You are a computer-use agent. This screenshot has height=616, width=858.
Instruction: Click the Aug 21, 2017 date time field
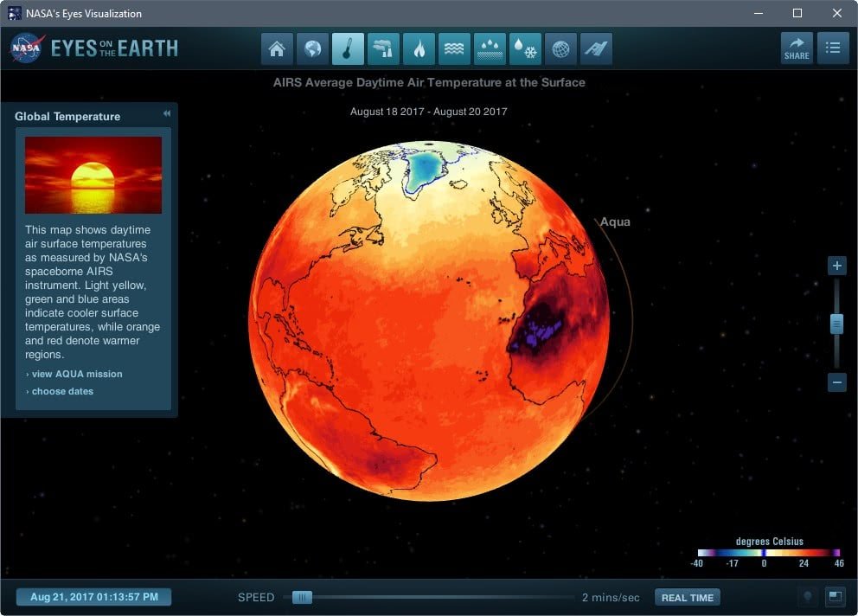[93, 597]
